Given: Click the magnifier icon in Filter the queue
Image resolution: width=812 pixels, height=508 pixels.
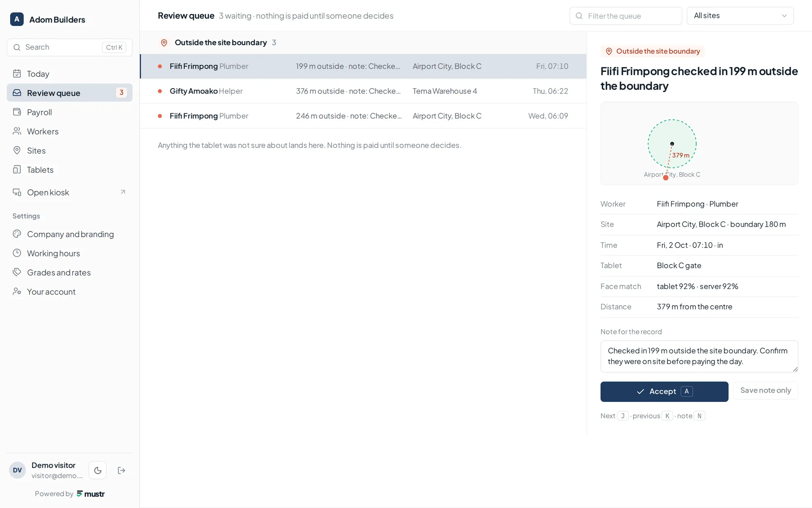Looking at the screenshot, I should (x=579, y=16).
